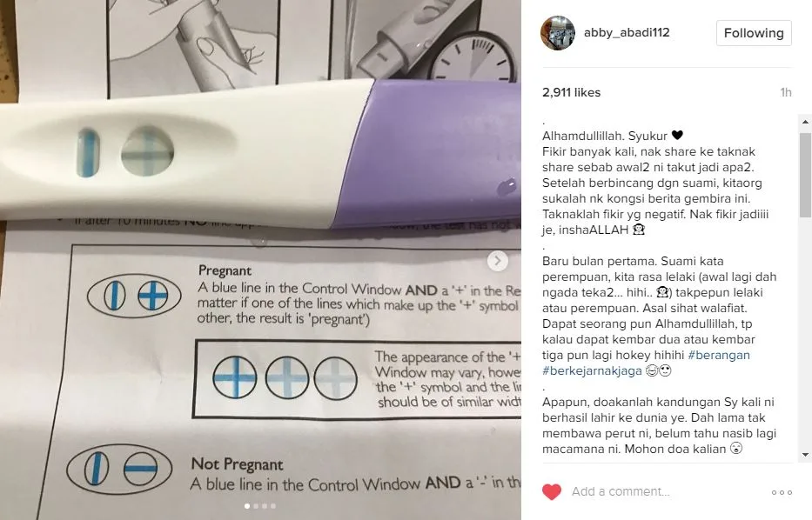The image size is (812, 520).
Task: Open abby_abadi112 profile picture avatar
Action: tap(558, 33)
